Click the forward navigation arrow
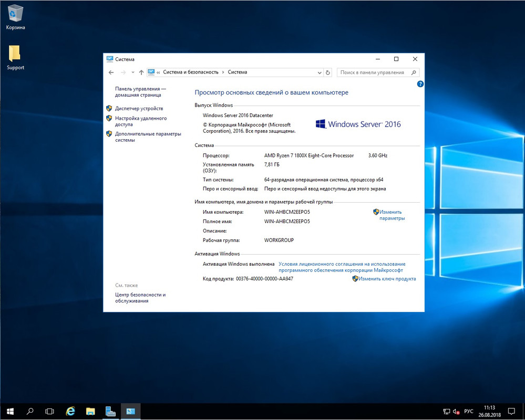 coord(123,72)
